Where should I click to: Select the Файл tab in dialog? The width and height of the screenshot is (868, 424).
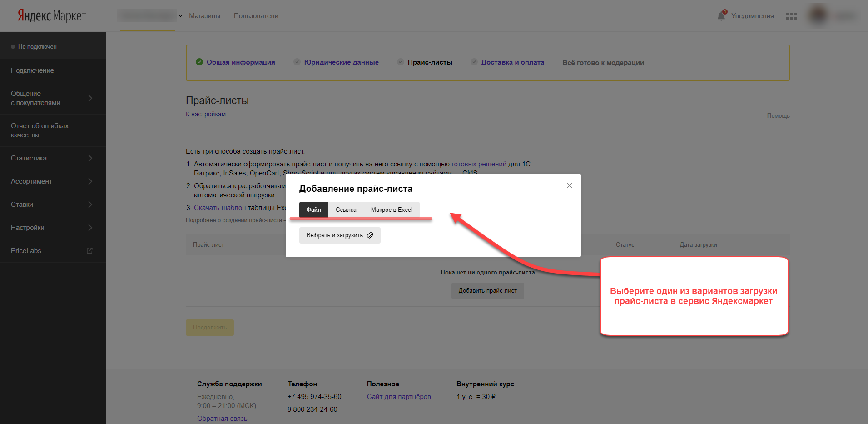(x=314, y=210)
